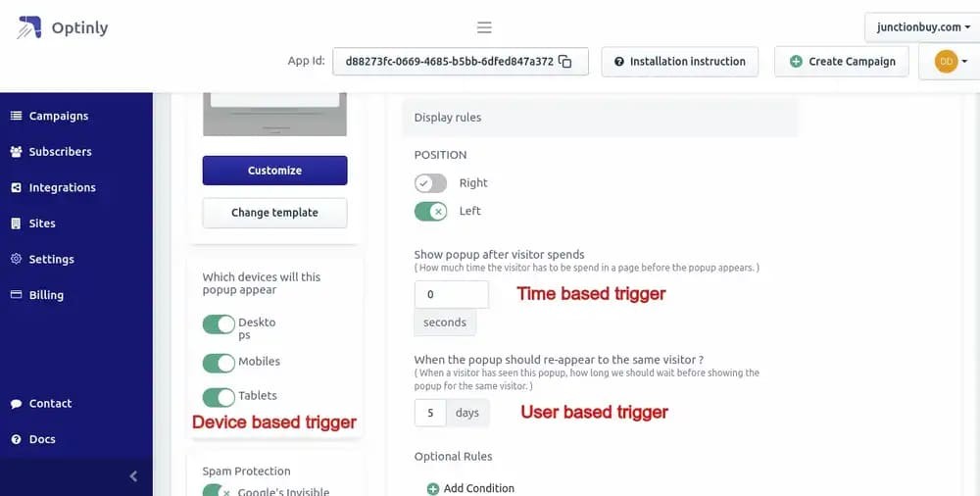Click the popup template preview thumbnail
The image size is (980, 496).
click(x=274, y=114)
